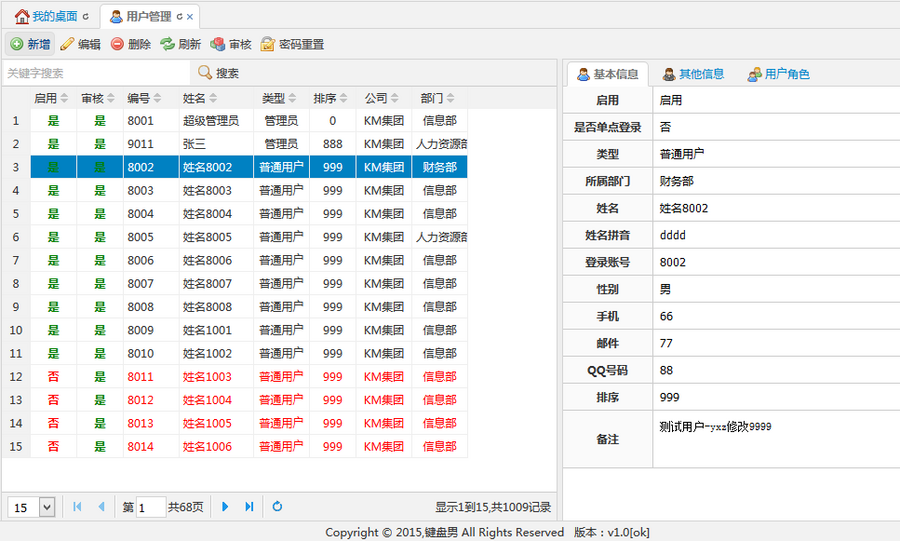The height and width of the screenshot is (541, 900).
Task: Click the 登录账号 value 8002
Action: [x=673, y=262]
